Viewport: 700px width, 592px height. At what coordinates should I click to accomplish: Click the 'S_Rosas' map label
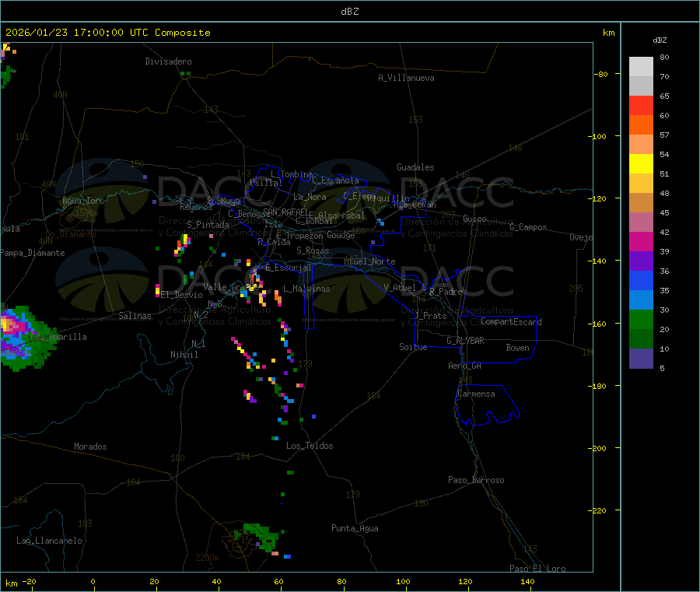point(313,250)
